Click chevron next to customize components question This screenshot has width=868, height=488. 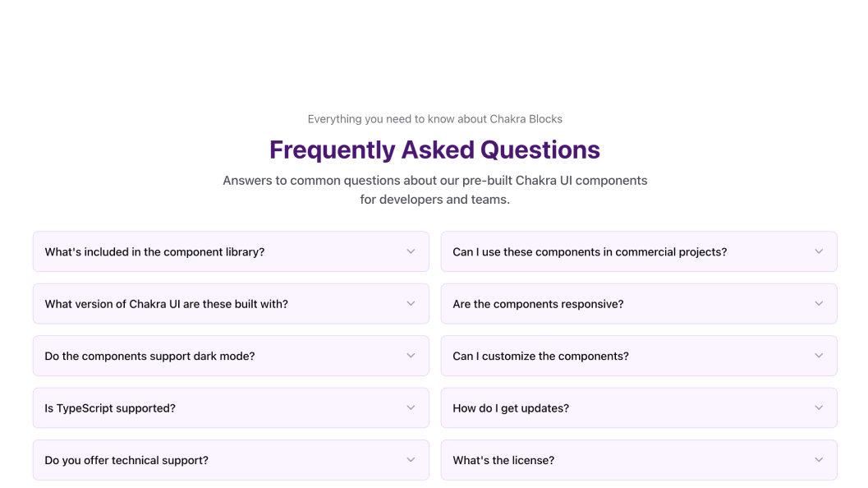tap(819, 356)
